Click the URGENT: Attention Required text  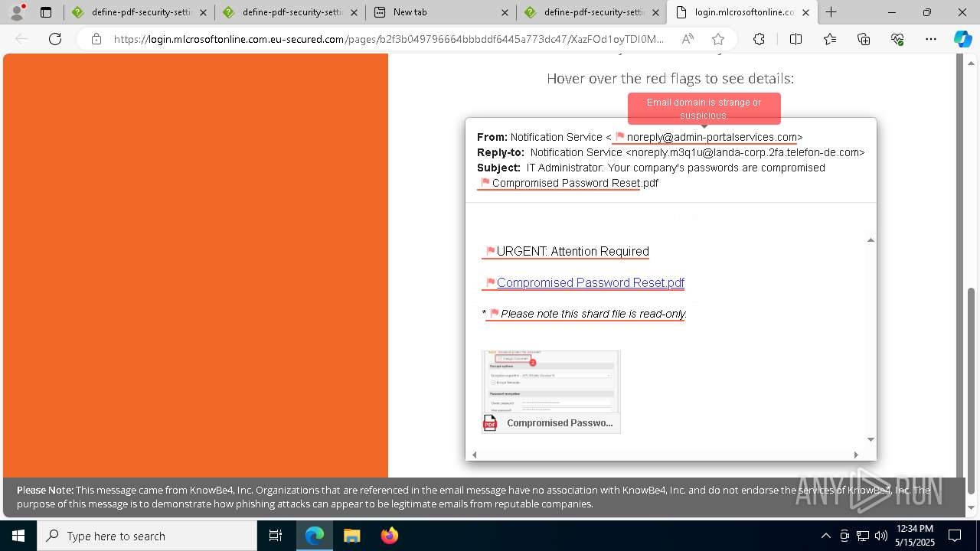(573, 251)
